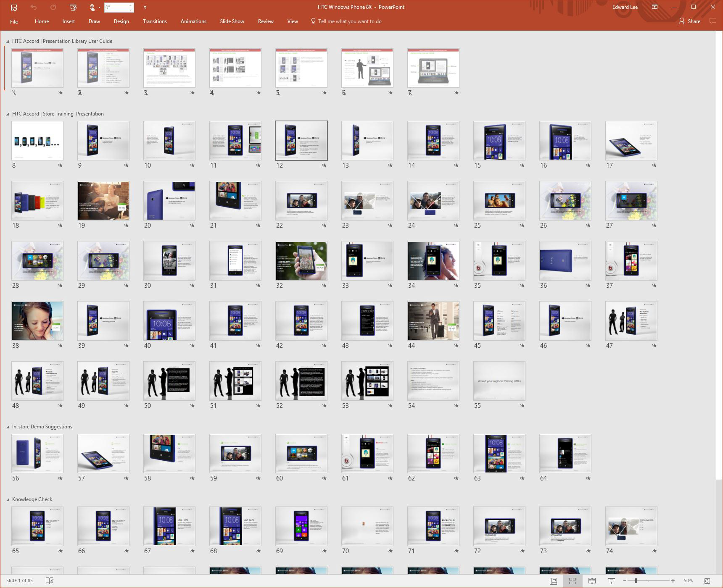This screenshot has width=723, height=588.
Task: Collapse the Knowledge Check section
Action: click(x=8, y=499)
